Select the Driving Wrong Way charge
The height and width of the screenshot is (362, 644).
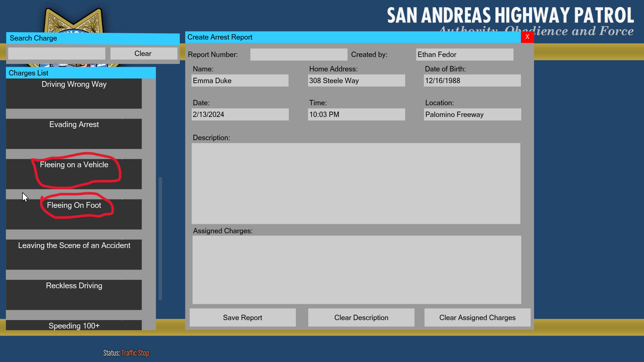74,93
